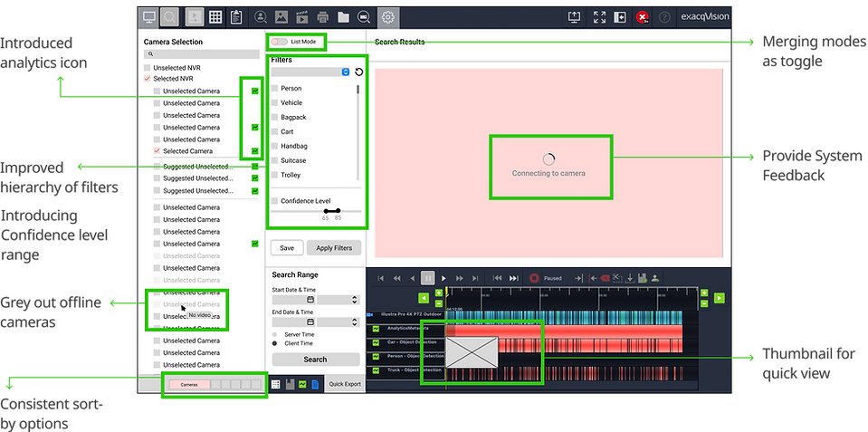Image resolution: width=868 pixels, height=432 pixels.
Task: Toggle the fullscreen arrows icon
Action: (x=599, y=17)
